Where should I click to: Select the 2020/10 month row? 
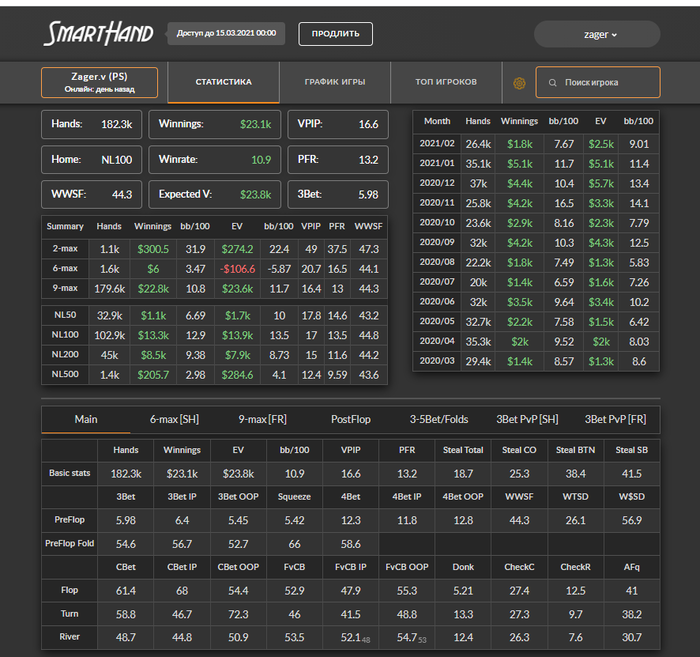click(536, 223)
